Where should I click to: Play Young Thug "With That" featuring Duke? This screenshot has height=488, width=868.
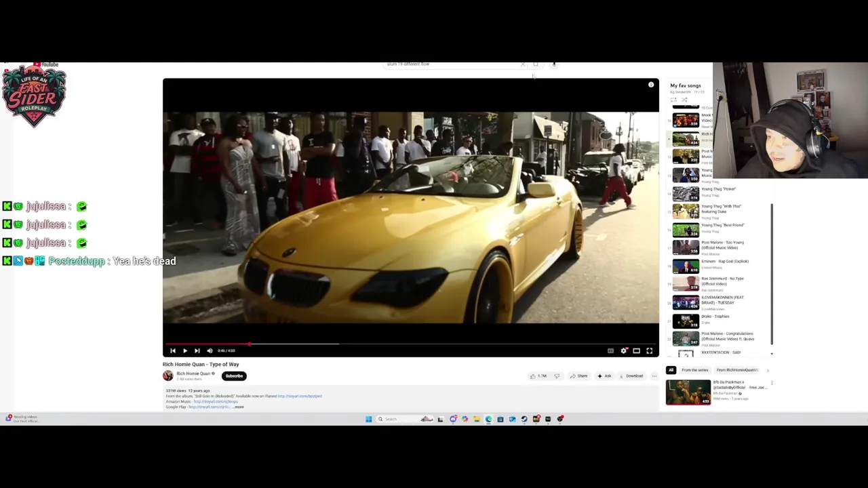coord(719,211)
